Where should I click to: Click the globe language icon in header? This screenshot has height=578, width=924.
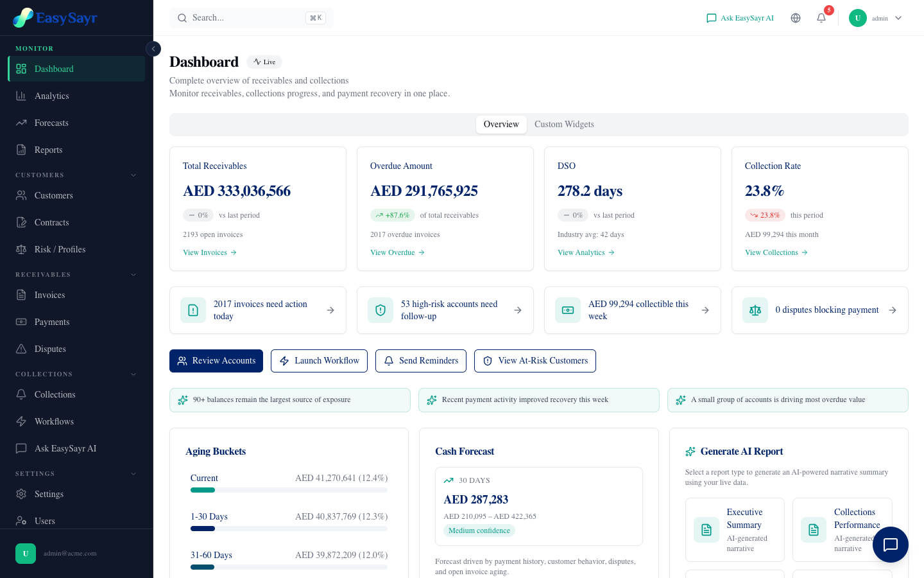click(796, 18)
